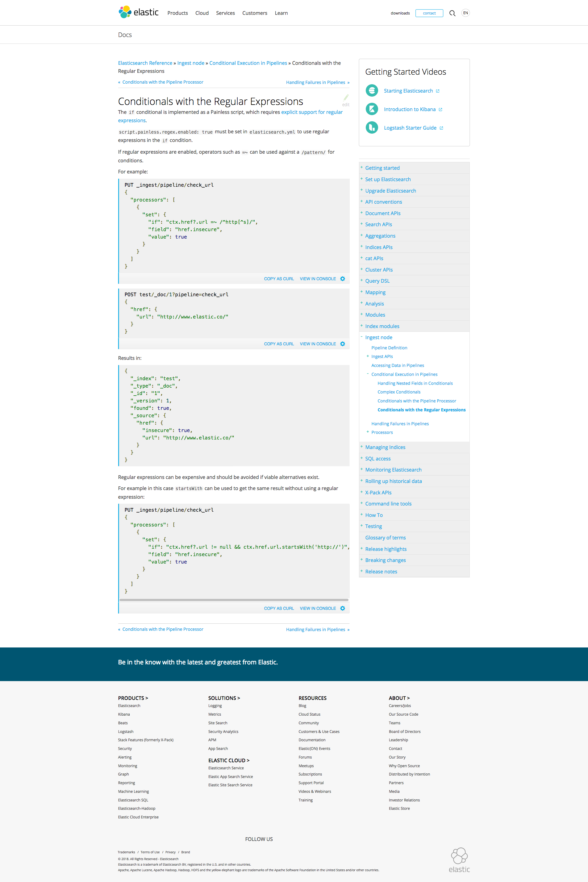Collapse the Ingest node section
The image size is (588, 882).
361,337
